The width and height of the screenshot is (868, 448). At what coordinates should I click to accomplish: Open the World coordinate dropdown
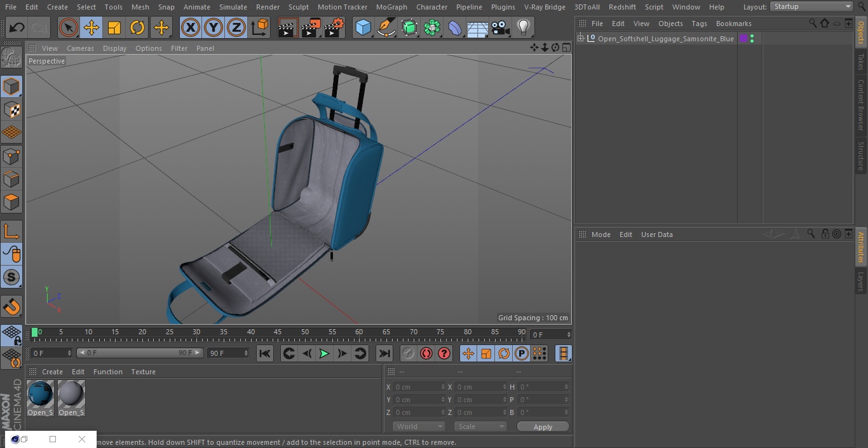click(x=418, y=426)
